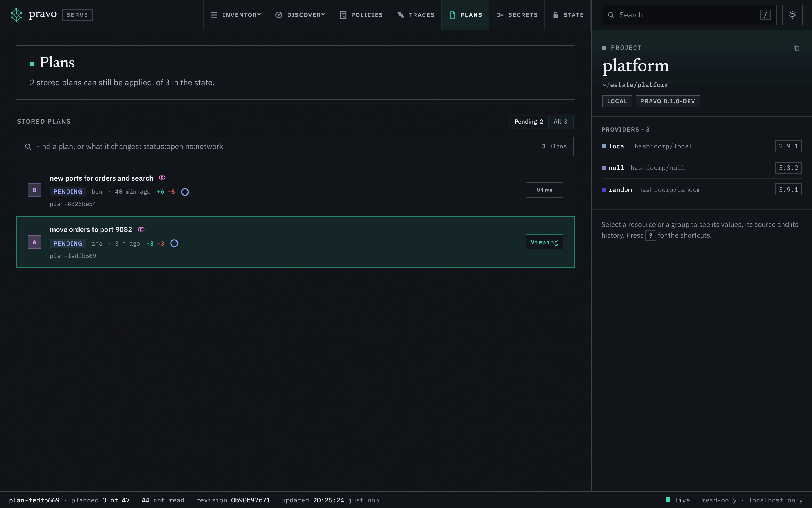Image resolution: width=812 pixels, height=508 pixels.
Task: Open the Traces tab
Action: pos(415,15)
